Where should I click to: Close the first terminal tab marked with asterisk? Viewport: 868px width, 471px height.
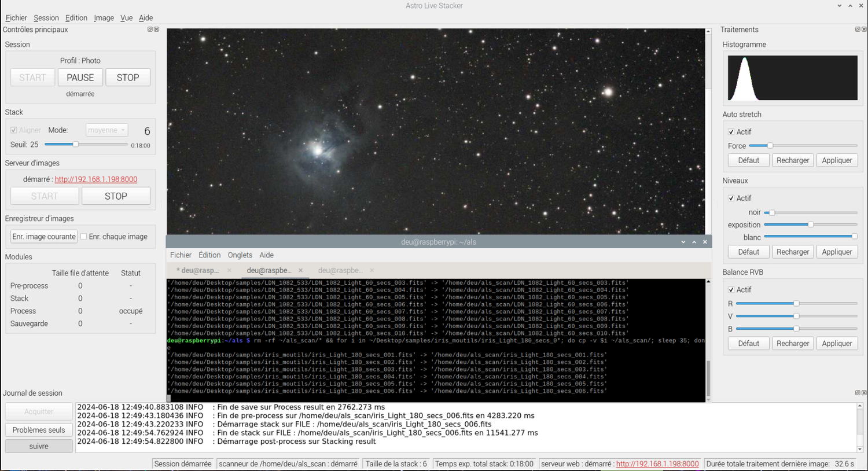[229, 270]
